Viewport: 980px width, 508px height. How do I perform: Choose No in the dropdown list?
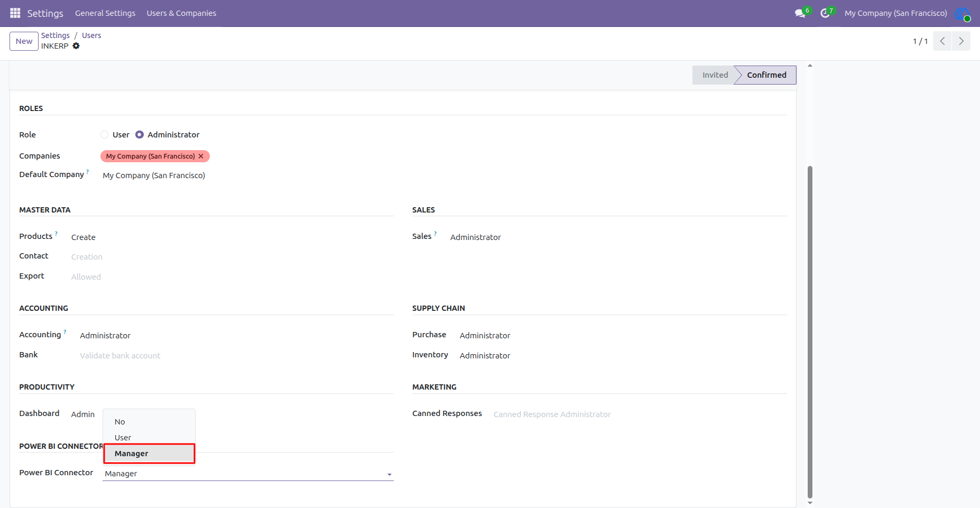pyautogui.click(x=149, y=422)
